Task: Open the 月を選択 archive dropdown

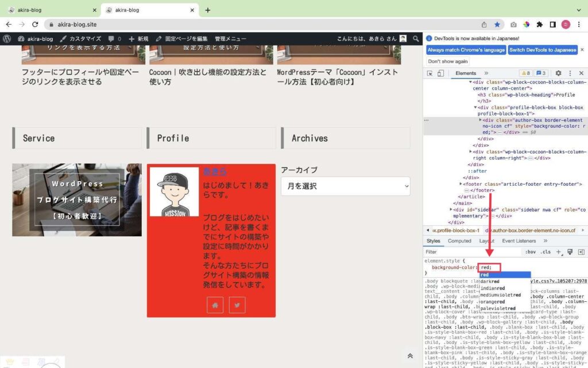Action: 345,186
